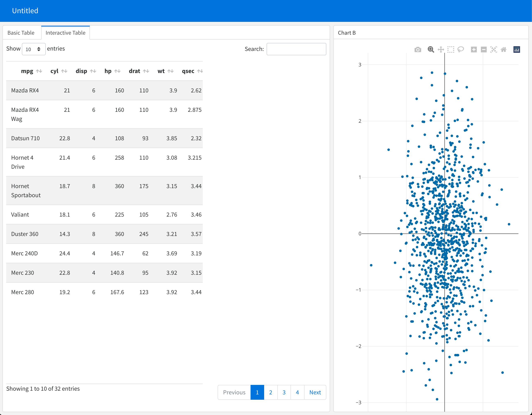The width and height of the screenshot is (532, 415).
Task: Choose the Lasso Select tool
Action: tap(461, 50)
